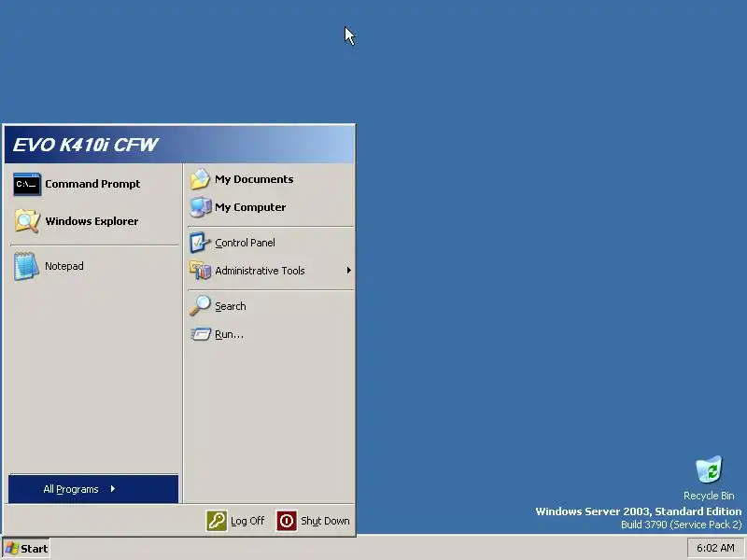This screenshot has height=560, width=747.
Task: Click the Windows Explorer folder icon
Action: [x=27, y=221]
